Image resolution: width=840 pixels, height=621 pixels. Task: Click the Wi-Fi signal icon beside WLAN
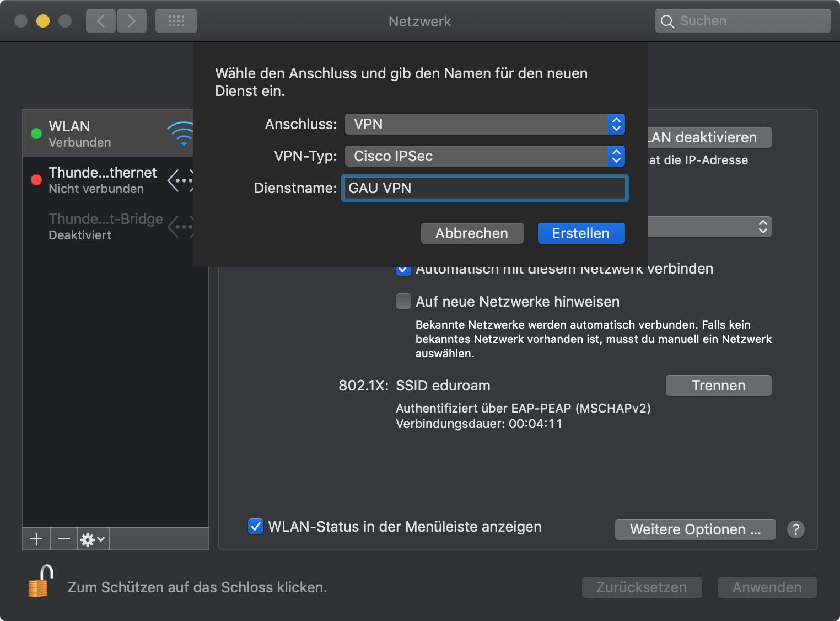(180, 133)
